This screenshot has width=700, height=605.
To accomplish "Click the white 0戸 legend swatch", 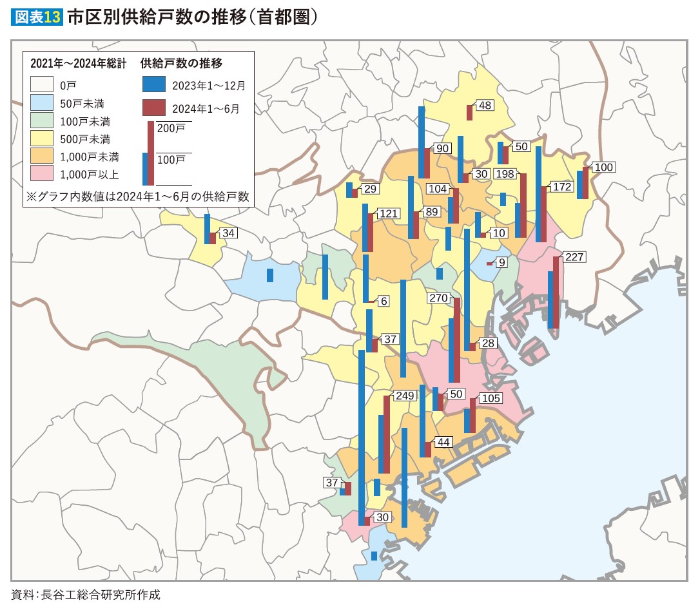I will click(x=42, y=84).
